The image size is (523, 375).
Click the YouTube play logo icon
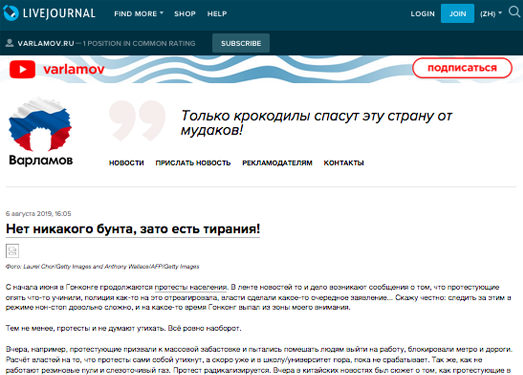point(22,69)
